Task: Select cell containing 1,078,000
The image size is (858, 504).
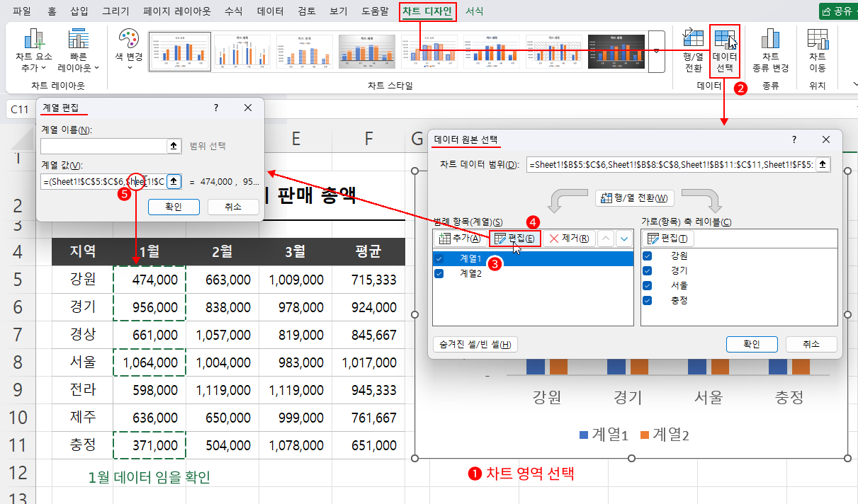Action: [295, 445]
